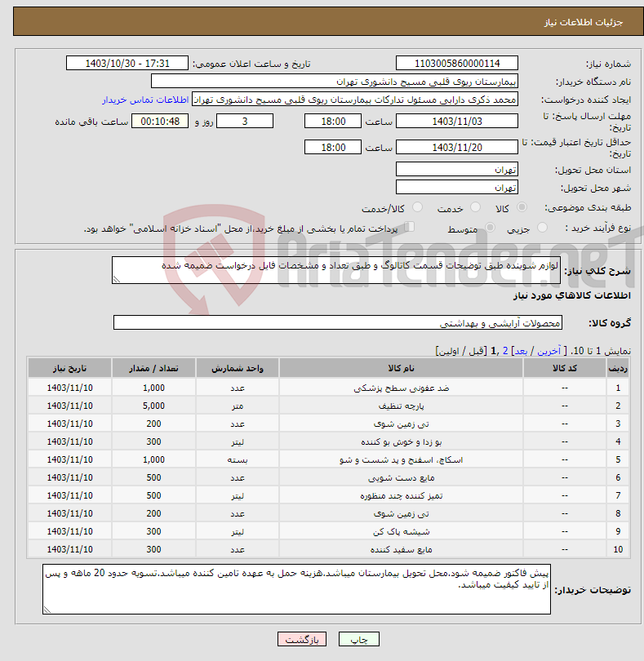Select the پارچه تنظیف item
Viewport: 644px width, 661px height.
[x=401, y=406]
